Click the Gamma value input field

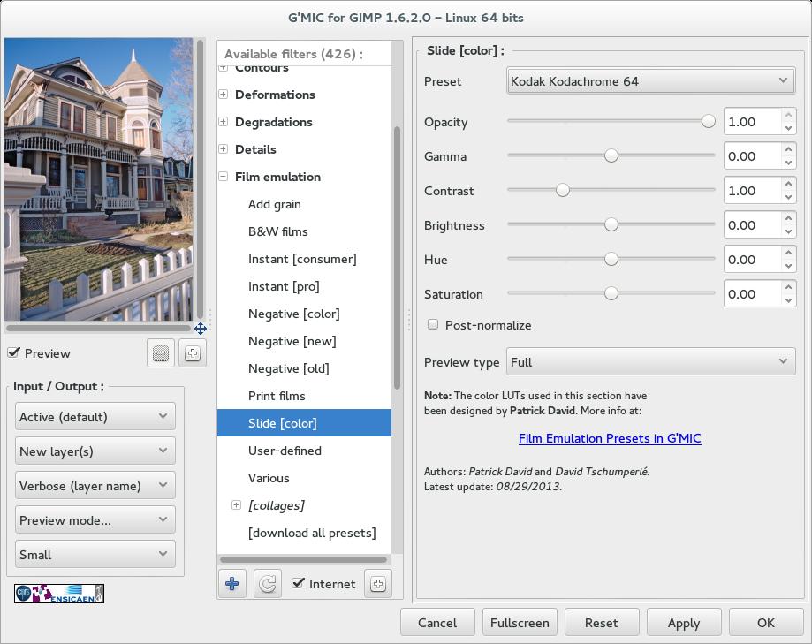point(751,156)
